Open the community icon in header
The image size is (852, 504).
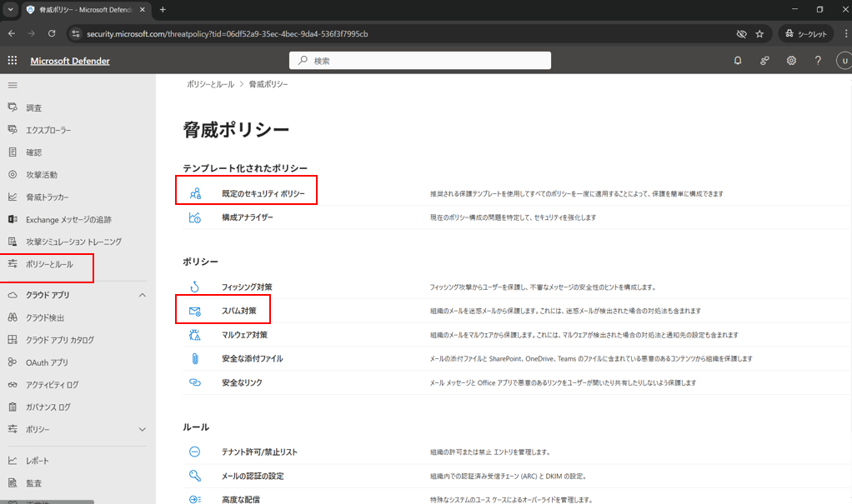(x=764, y=60)
